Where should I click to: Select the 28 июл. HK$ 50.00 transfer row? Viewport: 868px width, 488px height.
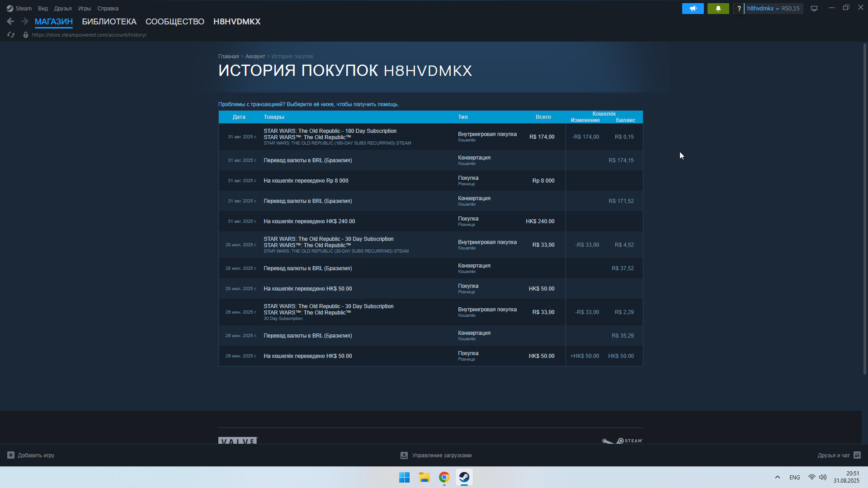pyautogui.click(x=430, y=289)
